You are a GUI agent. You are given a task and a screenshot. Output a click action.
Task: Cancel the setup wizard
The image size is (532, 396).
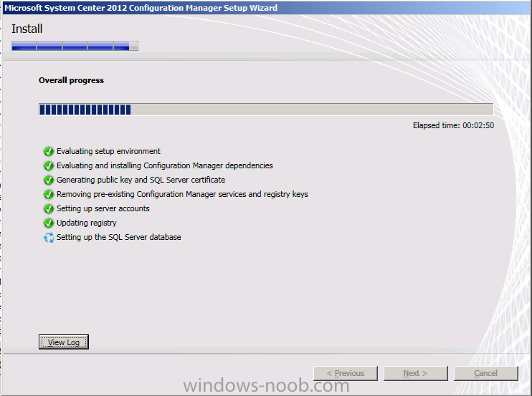[486, 373]
